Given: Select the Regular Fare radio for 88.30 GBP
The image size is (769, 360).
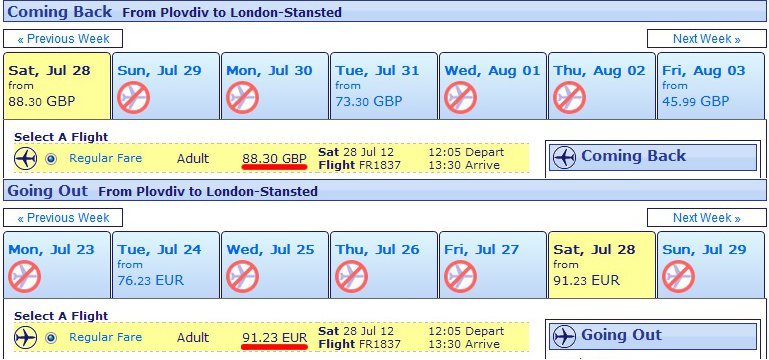Looking at the screenshot, I should click(51, 158).
